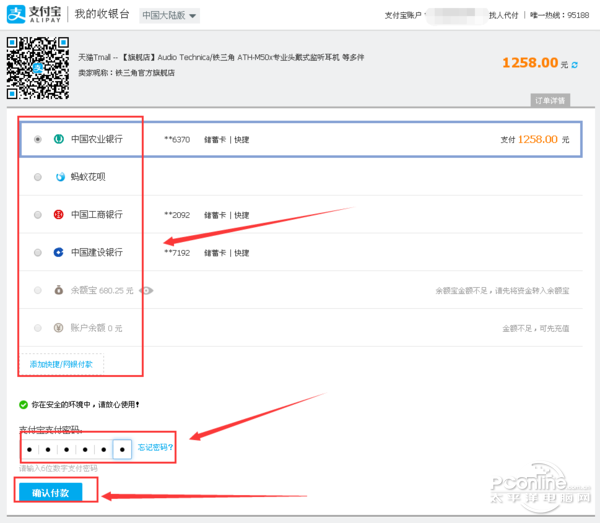This screenshot has width=600, height=523.
Task: Click 余额宝金额不足 transfer notice text
Action: coord(502,291)
